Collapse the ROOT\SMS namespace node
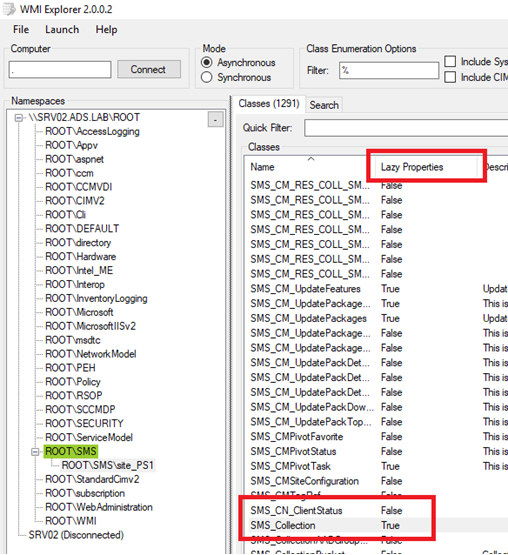 click(x=35, y=452)
